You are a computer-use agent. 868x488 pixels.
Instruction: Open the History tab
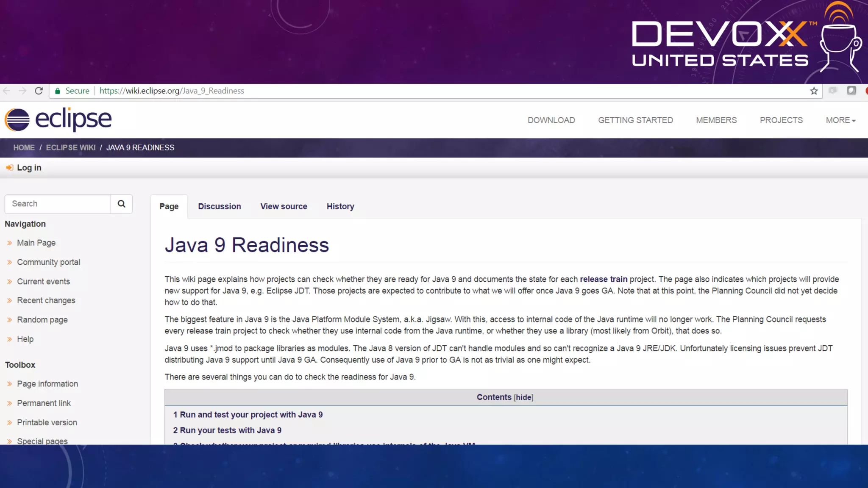point(340,206)
